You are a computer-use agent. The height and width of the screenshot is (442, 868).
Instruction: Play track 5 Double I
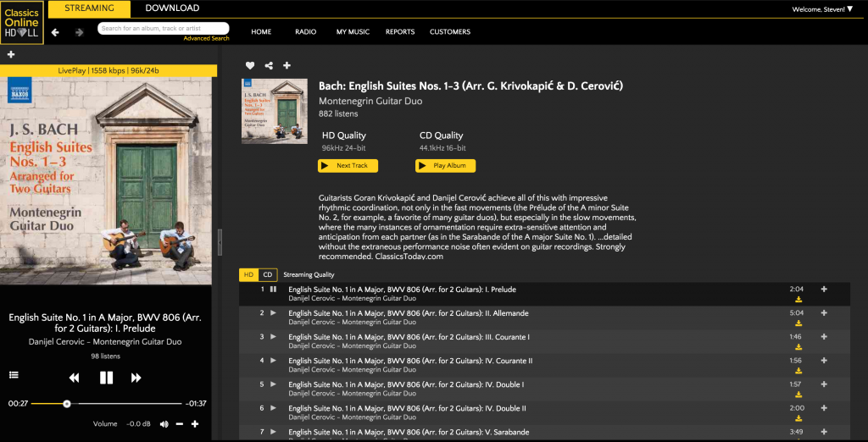click(273, 384)
